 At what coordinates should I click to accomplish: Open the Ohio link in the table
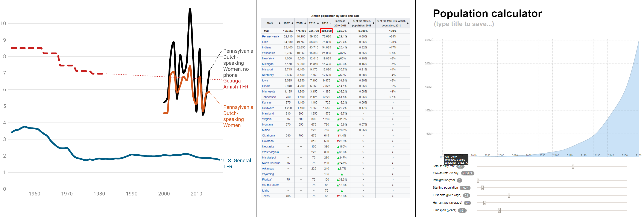[265, 42]
